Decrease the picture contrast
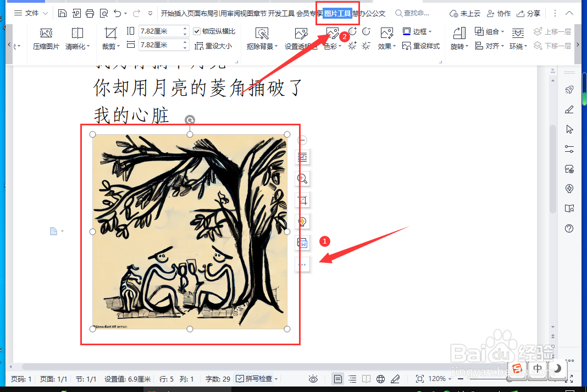The image size is (587, 392). (366, 31)
